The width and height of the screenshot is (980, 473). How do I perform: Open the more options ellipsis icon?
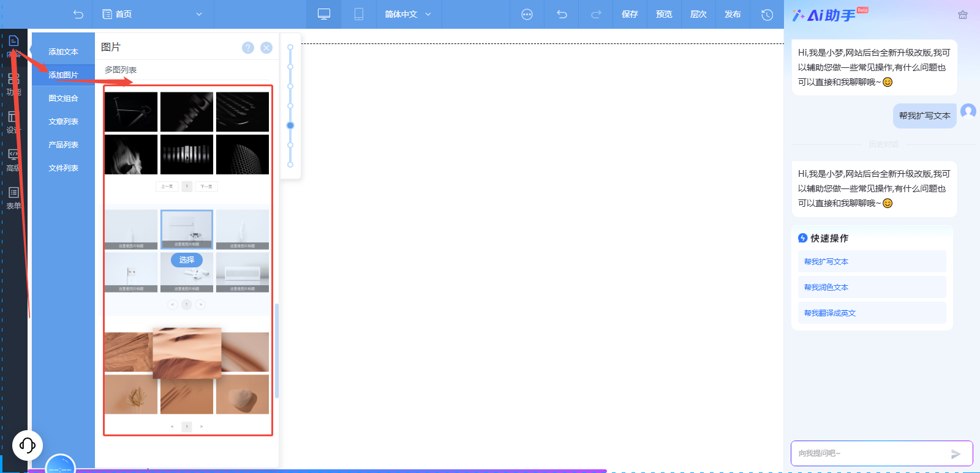tap(527, 14)
